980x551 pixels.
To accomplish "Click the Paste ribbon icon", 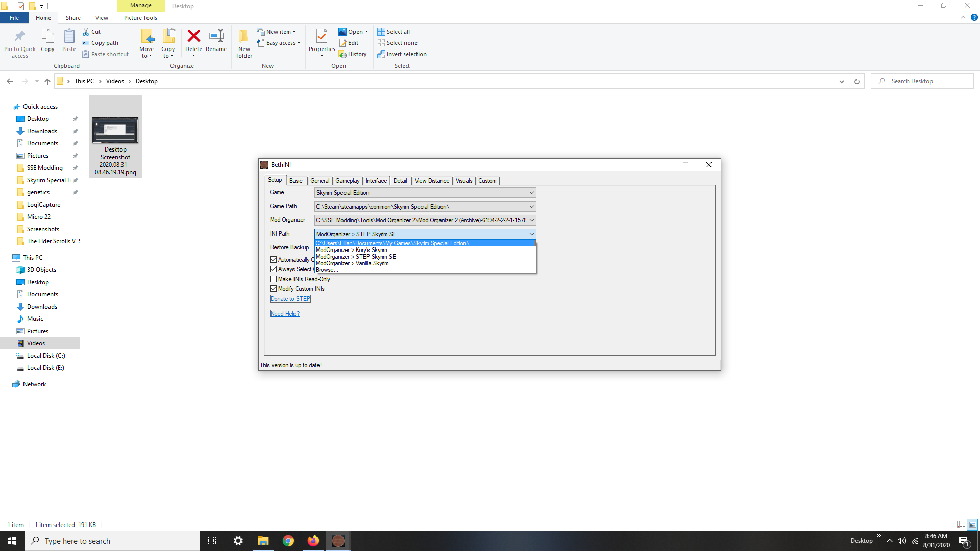I will (69, 36).
